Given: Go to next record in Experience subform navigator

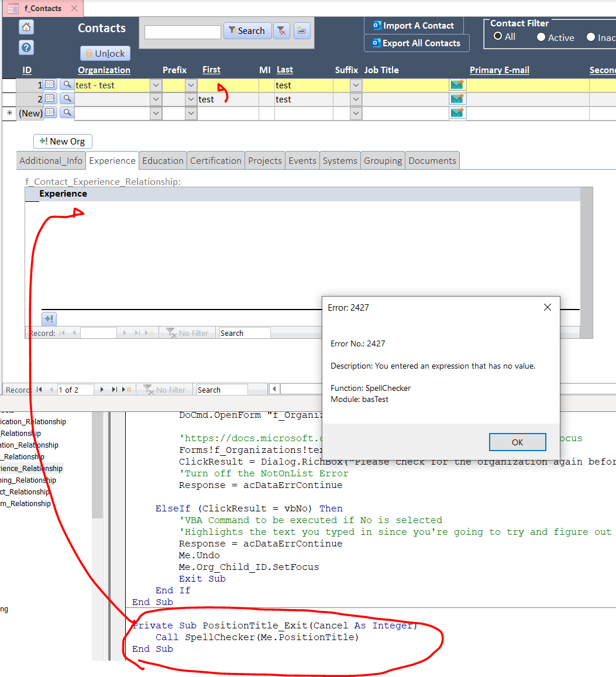Looking at the screenshot, I should (125, 333).
